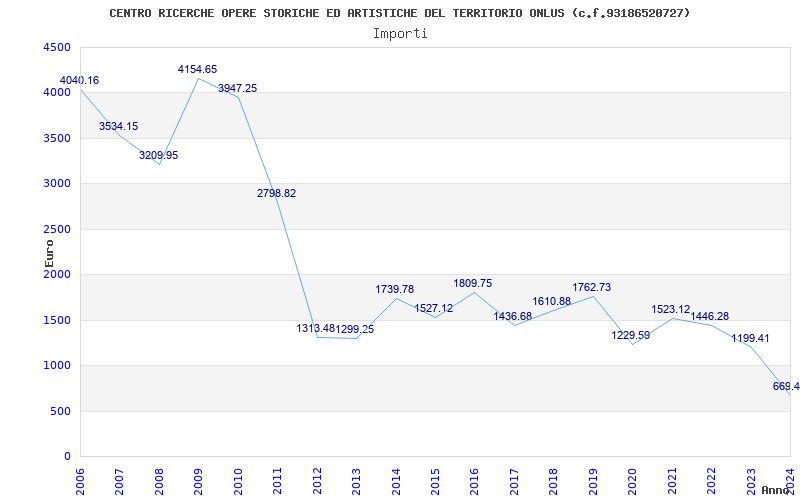Select the 500 y-axis tick label
Screen dimensions: 800x500
61,411
